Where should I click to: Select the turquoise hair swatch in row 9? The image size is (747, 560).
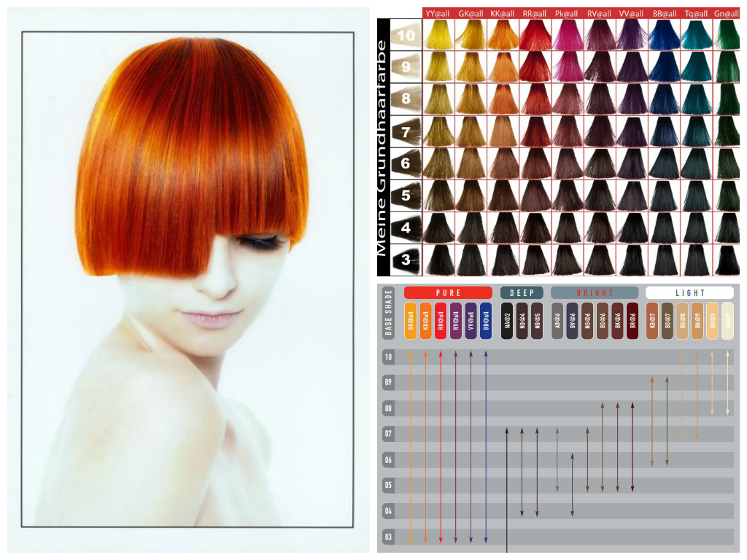pos(695,67)
